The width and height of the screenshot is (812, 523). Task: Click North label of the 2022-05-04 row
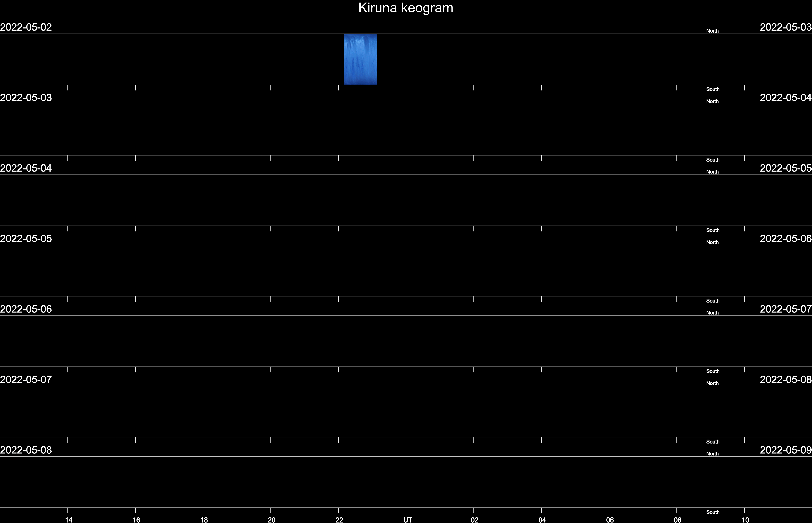point(712,172)
